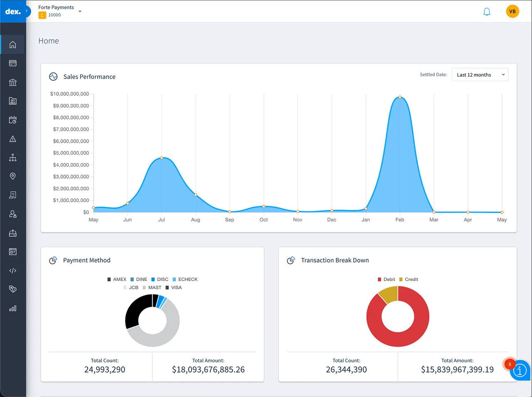
Task: Click the $15,839,967,399.19 total amount
Action: pos(457,370)
